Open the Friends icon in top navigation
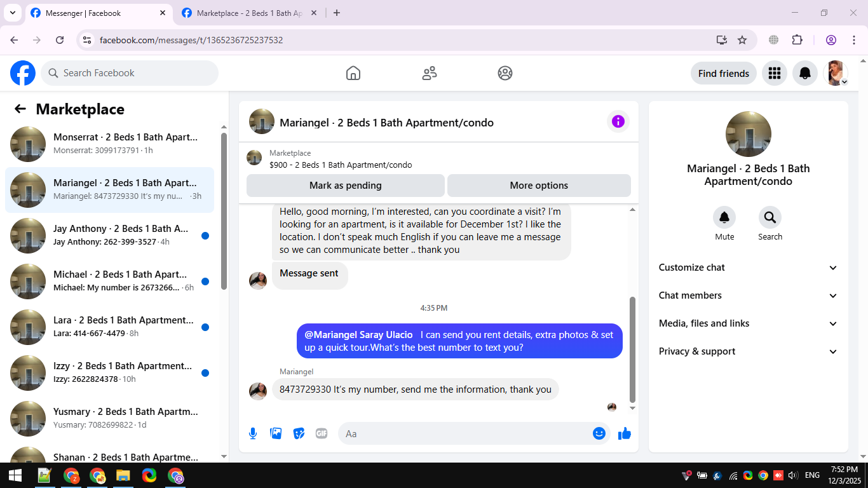This screenshot has height=488, width=868. (x=430, y=73)
